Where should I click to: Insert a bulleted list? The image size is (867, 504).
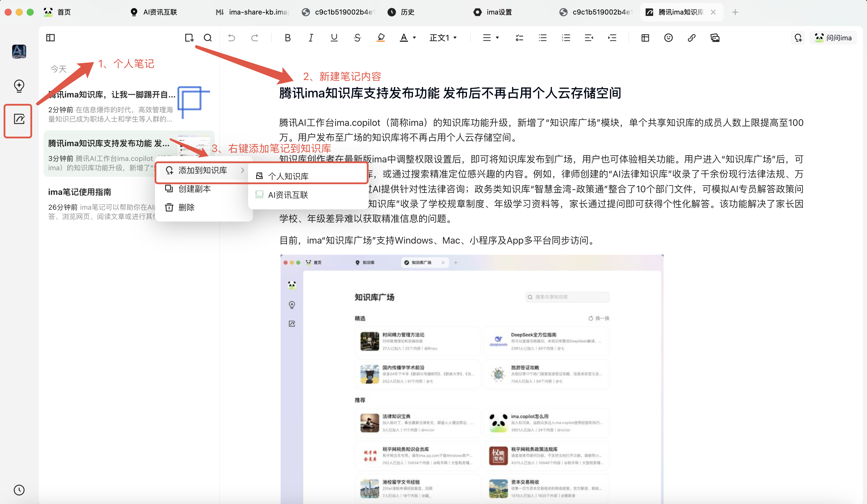543,38
